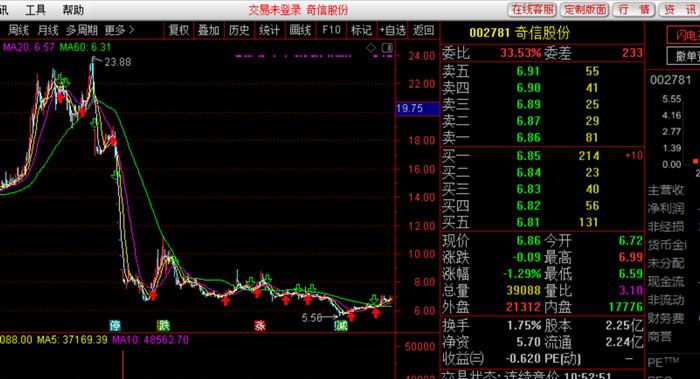The height and width of the screenshot is (379, 700).
Task: Click the red 涨 marker at chart bottom
Action: (260, 325)
